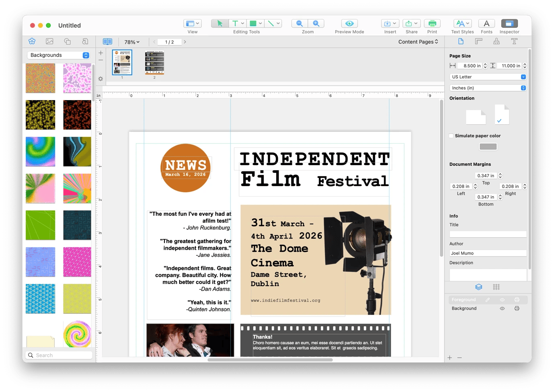Choose the Text tool

pos(235,23)
